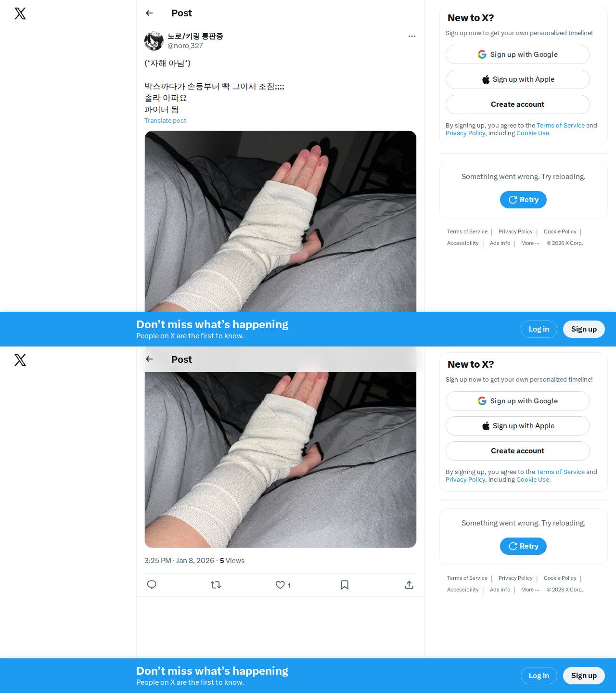Click the bottom banner Log in button
This screenshot has width=616, height=693.
click(539, 676)
